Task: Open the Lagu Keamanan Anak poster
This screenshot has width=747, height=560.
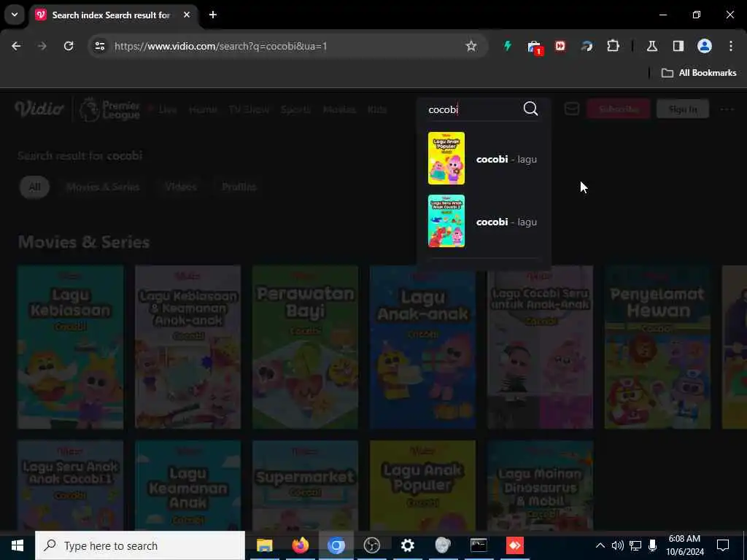Action: [187, 485]
